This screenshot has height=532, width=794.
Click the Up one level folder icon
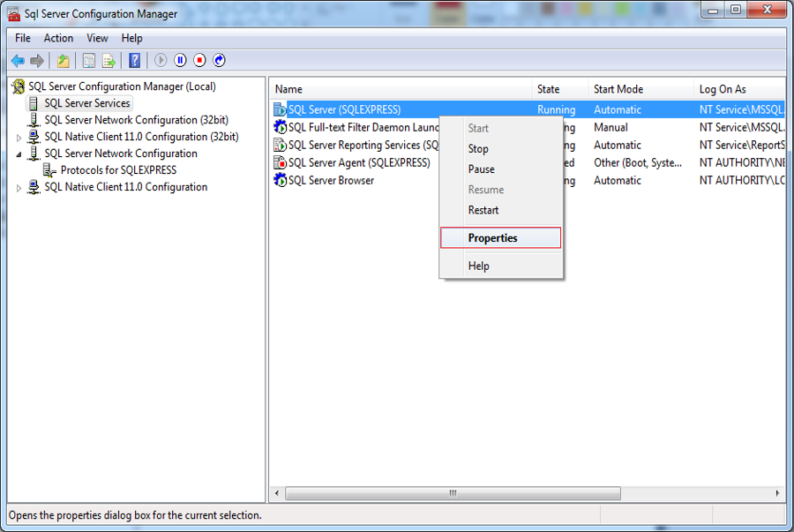click(x=63, y=61)
